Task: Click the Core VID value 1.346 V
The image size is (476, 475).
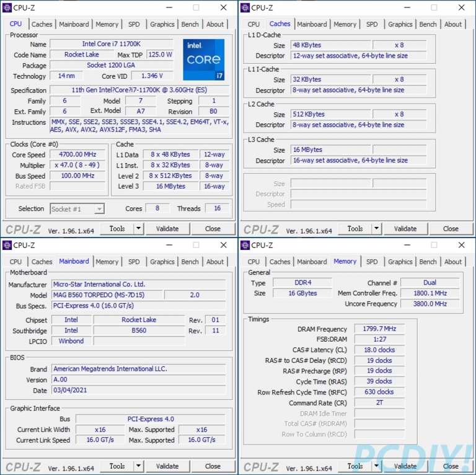Action: (x=152, y=76)
